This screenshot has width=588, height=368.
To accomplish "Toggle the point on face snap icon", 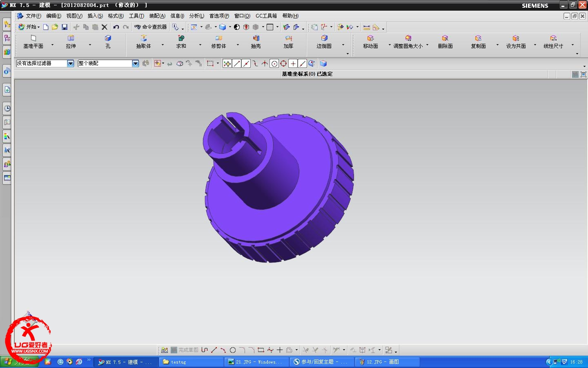I will pos(312,63).
